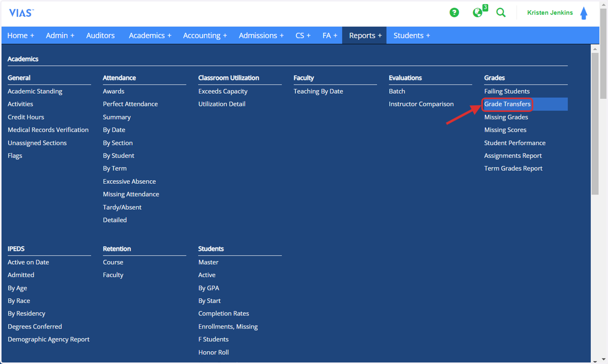Screen dimensions: 608x364
Task: Open Utilization Detail report
Action: [222, 104]
